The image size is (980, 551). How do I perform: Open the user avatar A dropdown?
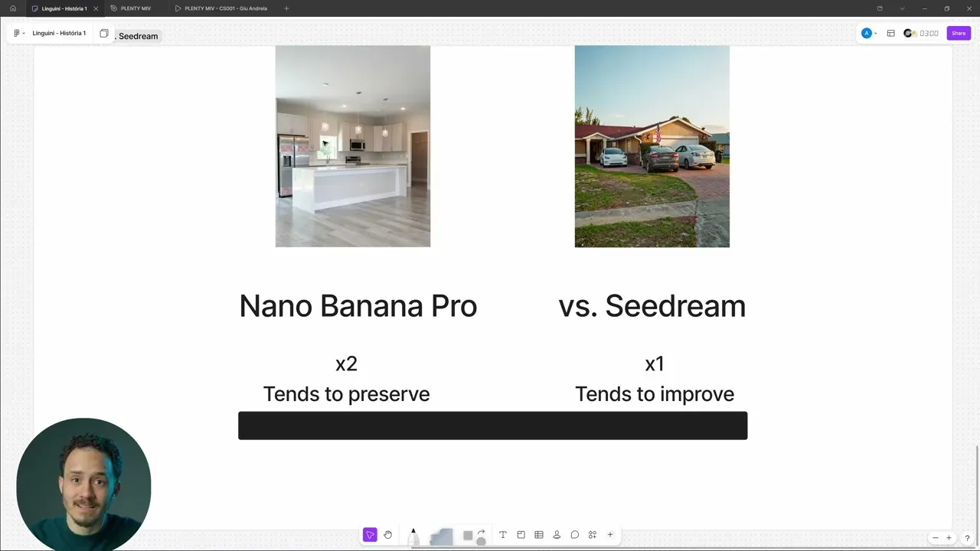[869, 33]
